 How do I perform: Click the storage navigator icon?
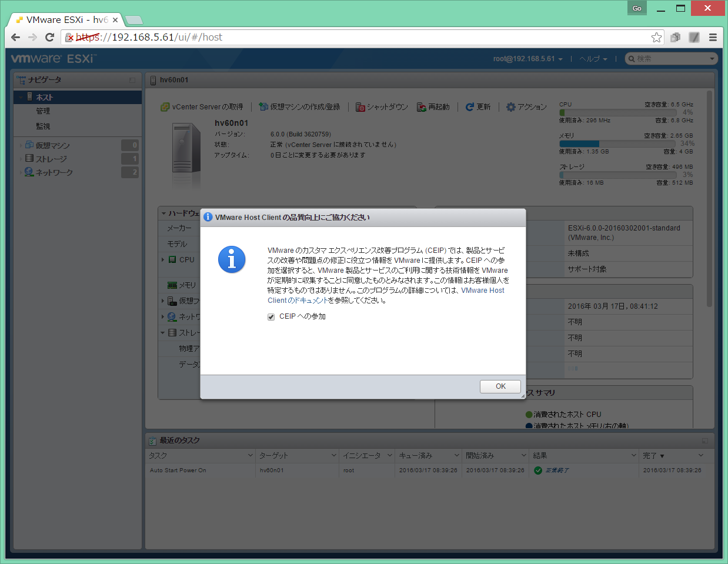[x=29, y=158]
